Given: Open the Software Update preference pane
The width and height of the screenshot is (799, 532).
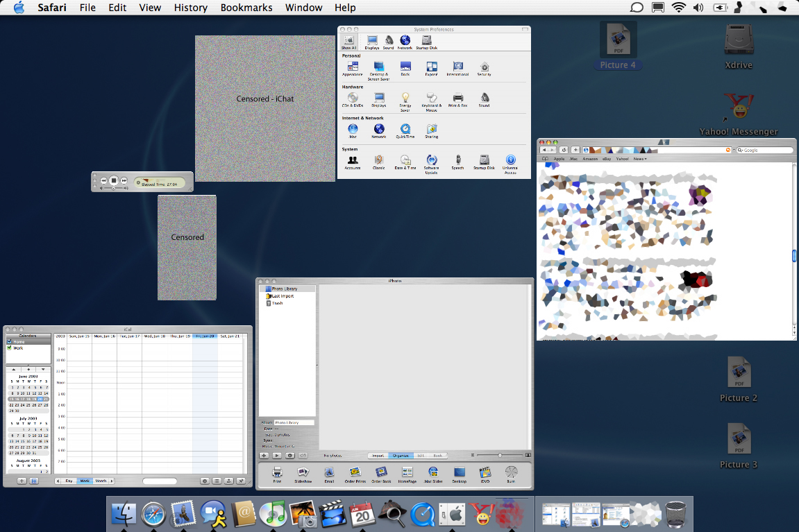Looking at the screenshot, I should 431,160.
